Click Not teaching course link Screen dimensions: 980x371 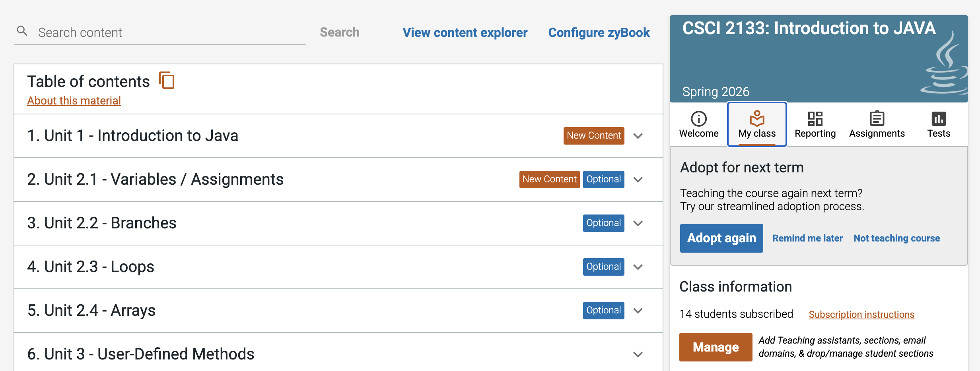[x=897, y=238]
